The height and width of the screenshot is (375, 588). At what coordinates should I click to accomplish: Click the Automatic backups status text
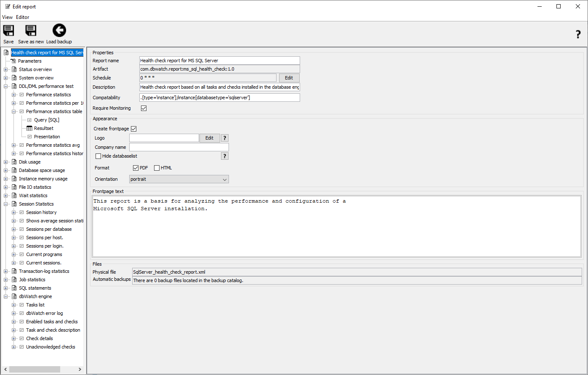(x=188, y=280)
